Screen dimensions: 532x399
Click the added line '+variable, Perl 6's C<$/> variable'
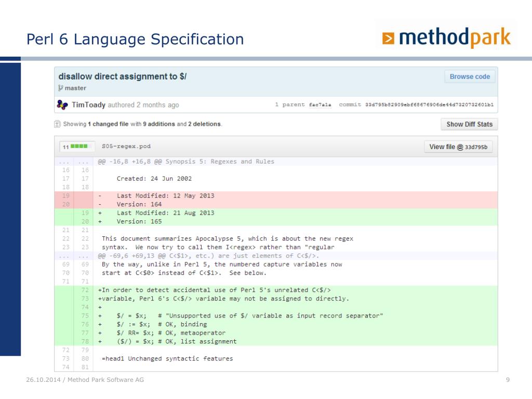(x=276, y=299)
